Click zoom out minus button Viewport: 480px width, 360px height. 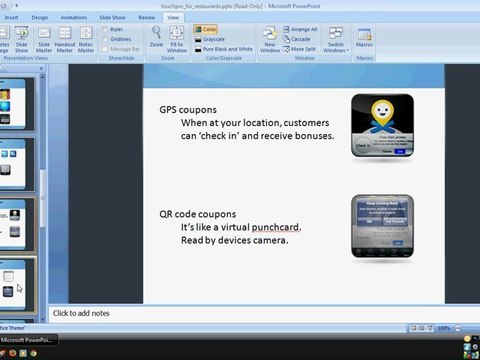(458, 328)
